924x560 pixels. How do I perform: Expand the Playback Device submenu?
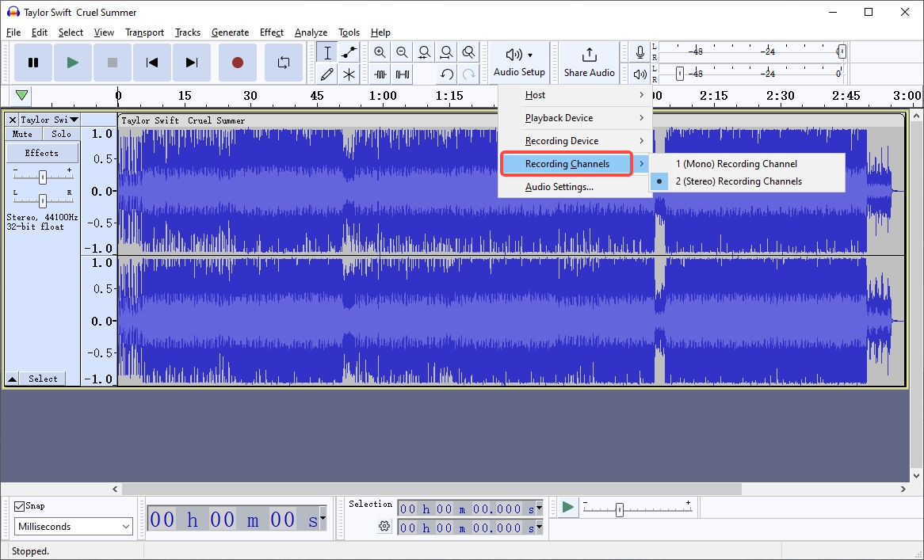point(575,118)
